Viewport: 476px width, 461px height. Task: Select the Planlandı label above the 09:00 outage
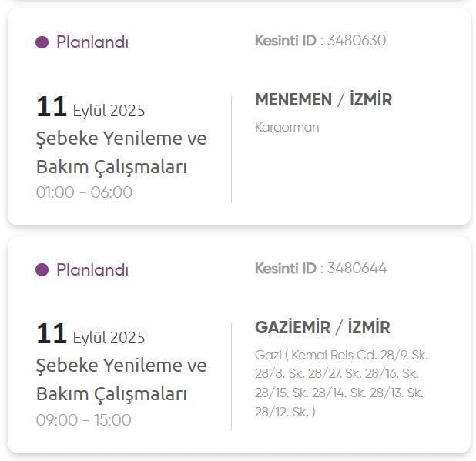click(x=92, y=270)
